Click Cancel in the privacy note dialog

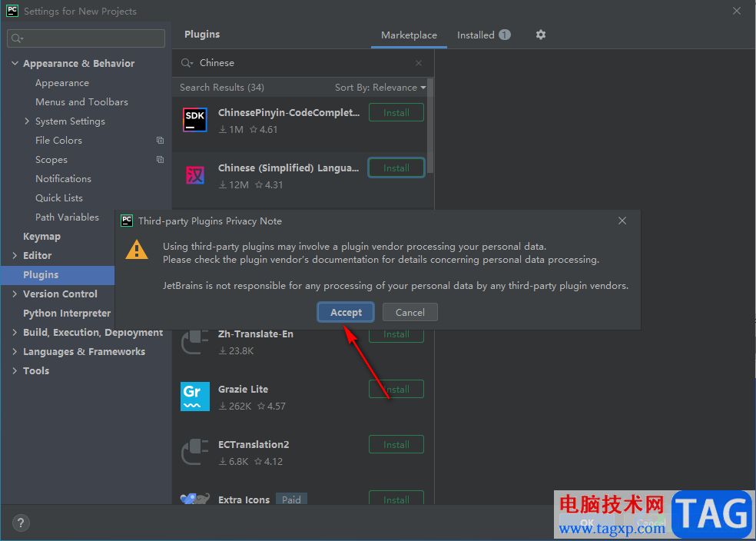(409, 313)
